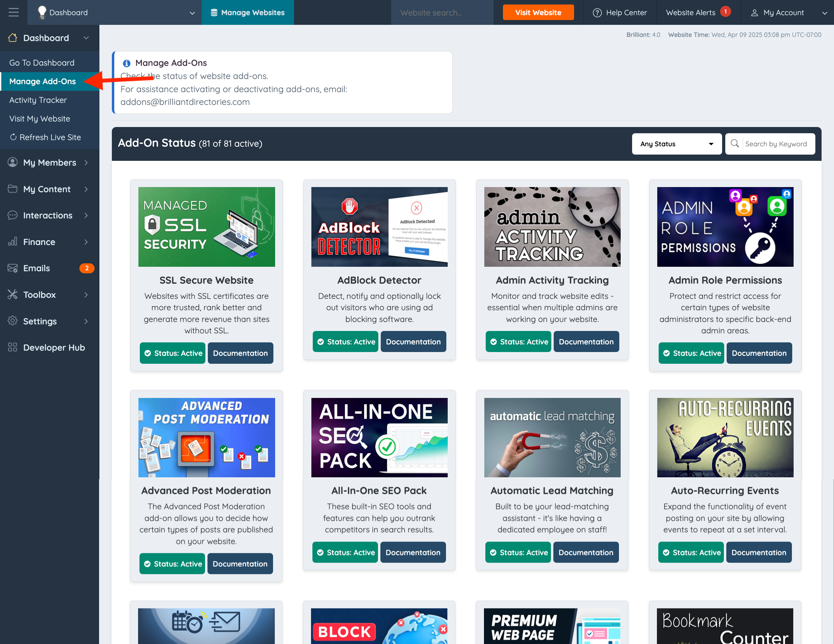Image resolution: width=834 pixels, height=644 pixels.
Task: Open the Activity Tracker menu item
Action: (x=38, y=100)
